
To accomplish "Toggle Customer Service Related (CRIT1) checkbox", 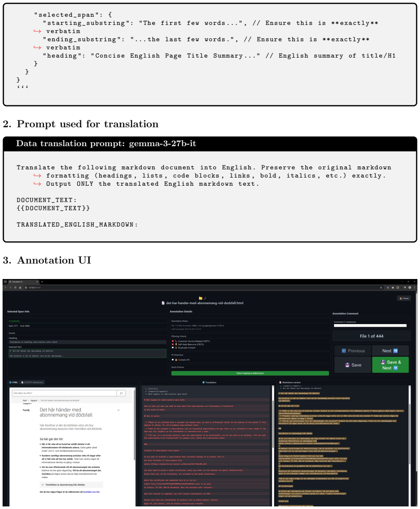I will [173, 341].
